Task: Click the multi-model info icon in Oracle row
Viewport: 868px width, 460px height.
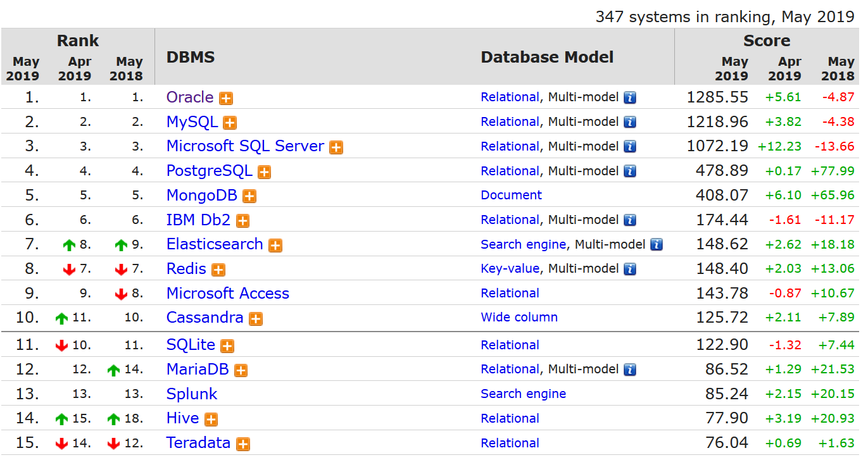Action: coord(630,97)
